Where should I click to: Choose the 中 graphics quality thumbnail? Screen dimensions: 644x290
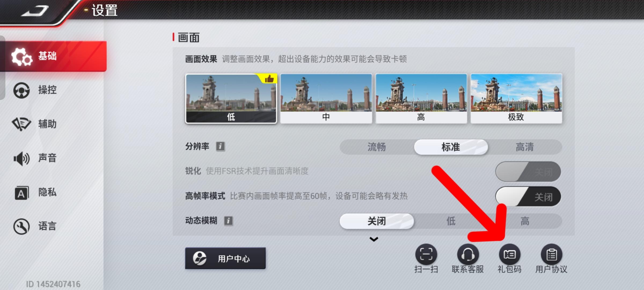326,99
